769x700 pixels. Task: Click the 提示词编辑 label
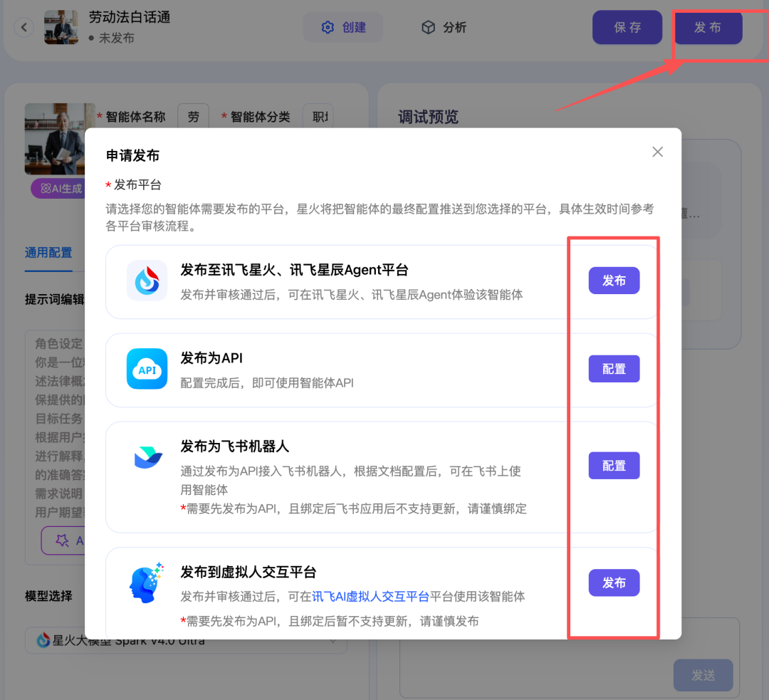(x=54, y=299)
